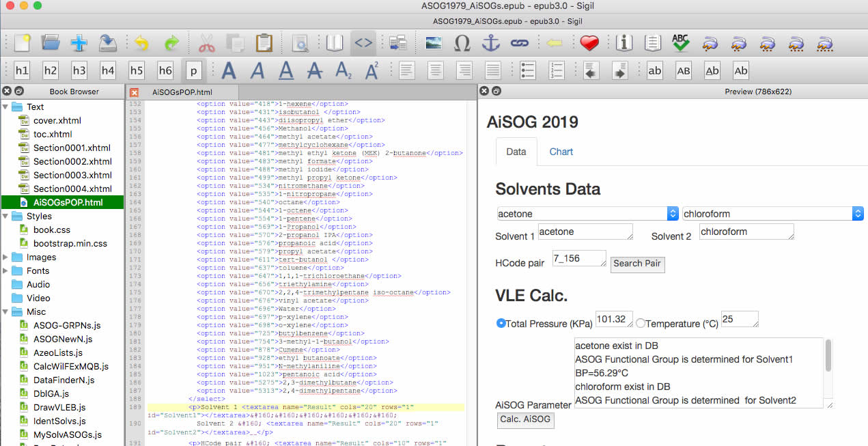The height and width of the screenshot is (446, 868).
Task: Change text to lowercase ab icon
Action: (655, 70)
